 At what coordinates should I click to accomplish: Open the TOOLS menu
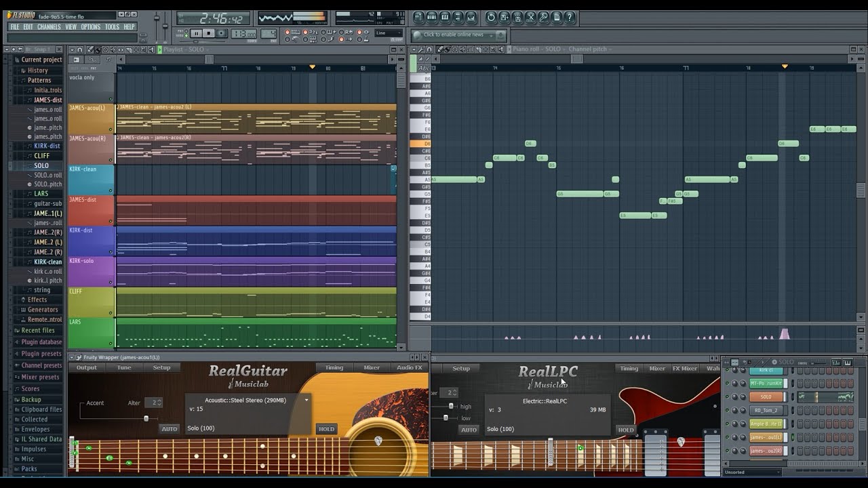pos(112,27)
